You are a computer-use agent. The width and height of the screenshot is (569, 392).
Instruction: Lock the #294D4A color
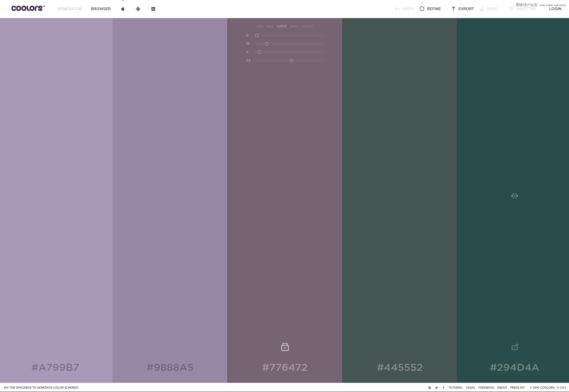click(515, 347)
